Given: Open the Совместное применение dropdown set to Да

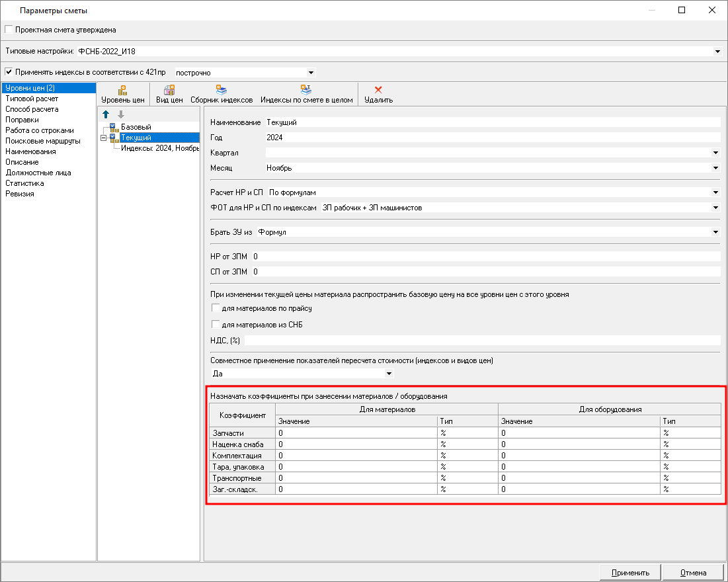Looking at the screenshot, I should click(389, 374).
